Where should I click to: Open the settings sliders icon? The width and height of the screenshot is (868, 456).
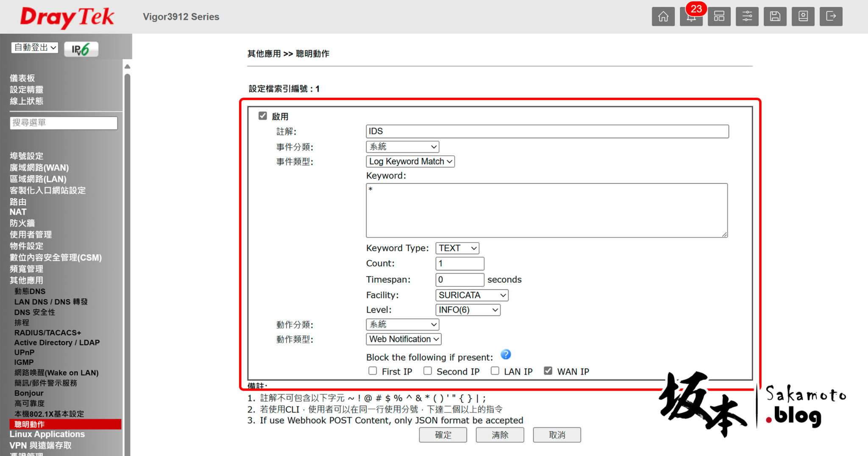(x=747, y=17)
